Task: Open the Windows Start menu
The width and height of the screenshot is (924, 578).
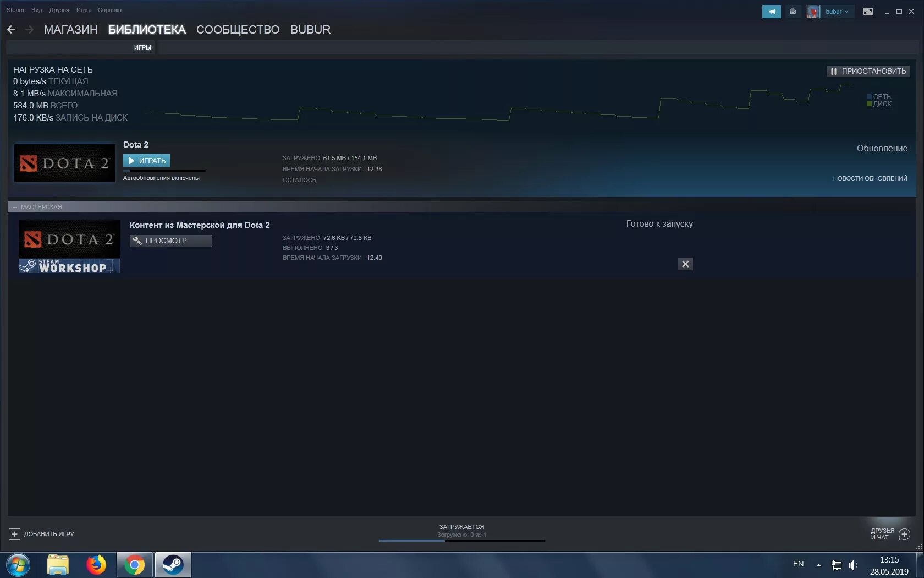Action: 18,565
